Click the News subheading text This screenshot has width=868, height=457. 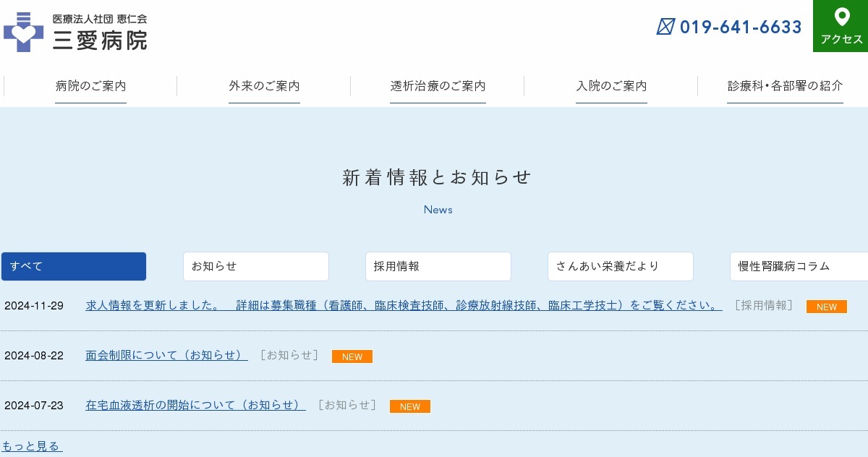(x=438, y=210)
